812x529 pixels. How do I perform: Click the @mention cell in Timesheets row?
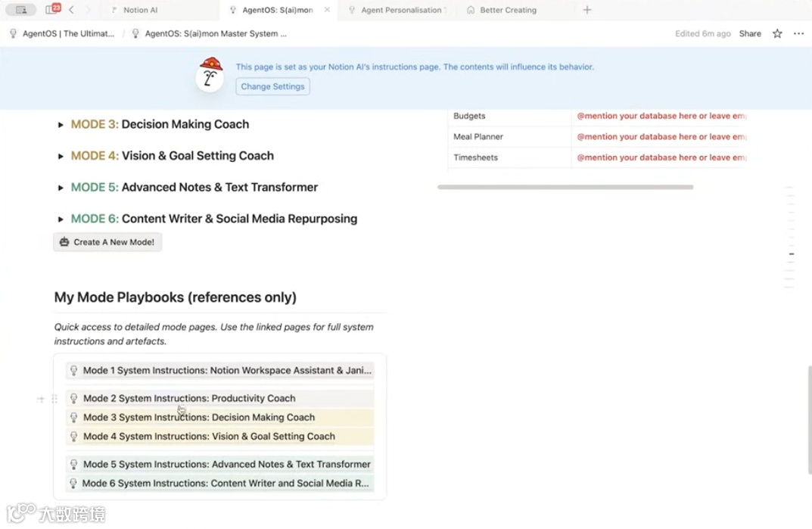658,157
